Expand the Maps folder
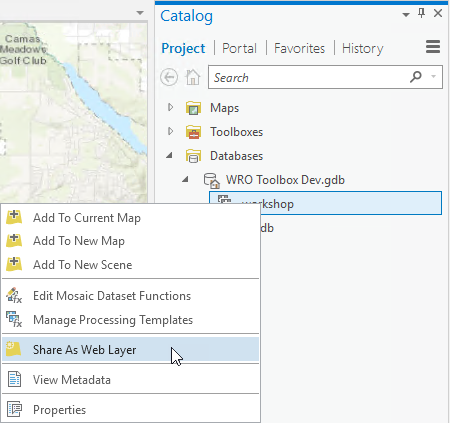 171,107
